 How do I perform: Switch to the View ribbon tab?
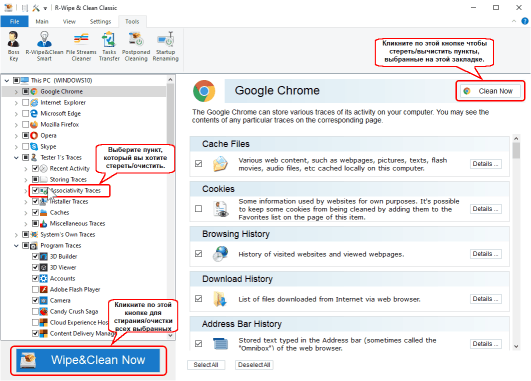[69, 21]
